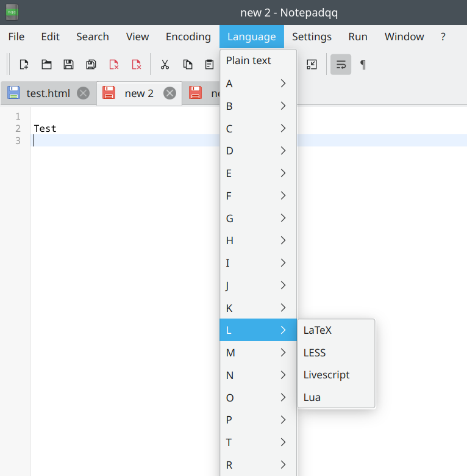
Task: Click the Open file folder icon
Action: click(46, 65)
